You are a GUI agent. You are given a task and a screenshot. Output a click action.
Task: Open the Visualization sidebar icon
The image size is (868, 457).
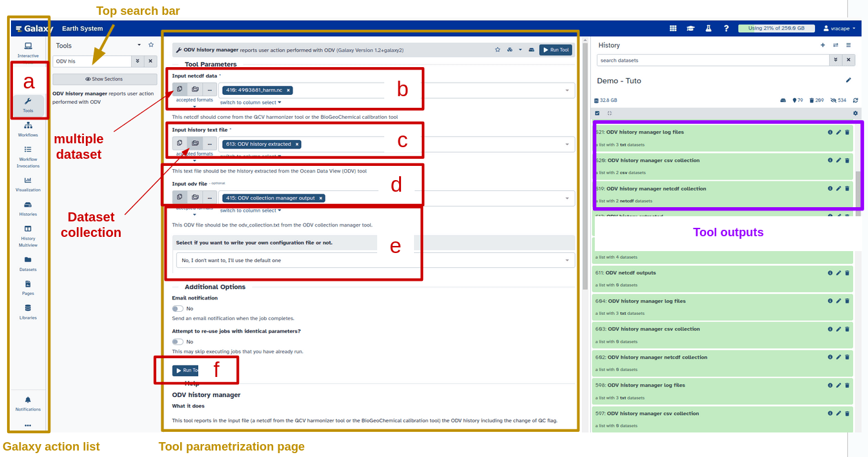coord(28,184)
